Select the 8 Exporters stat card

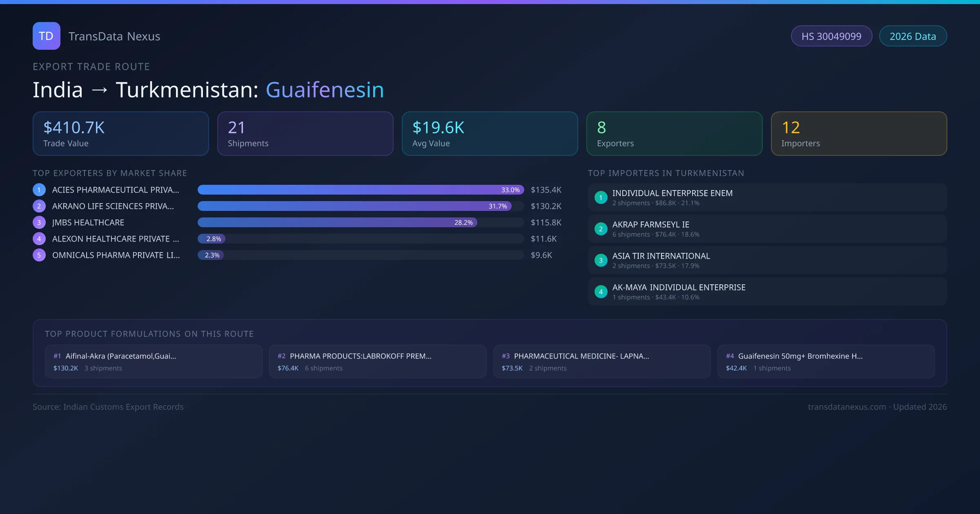[x=674, y=133]
